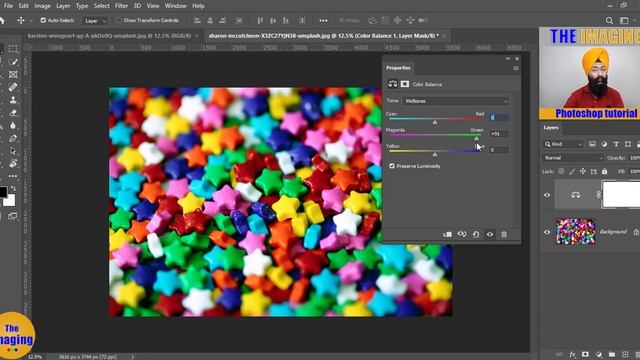This screenshot has height=360, width=640.
Task: Filter layers by pixel layer icon
Action: pos(592,144)
